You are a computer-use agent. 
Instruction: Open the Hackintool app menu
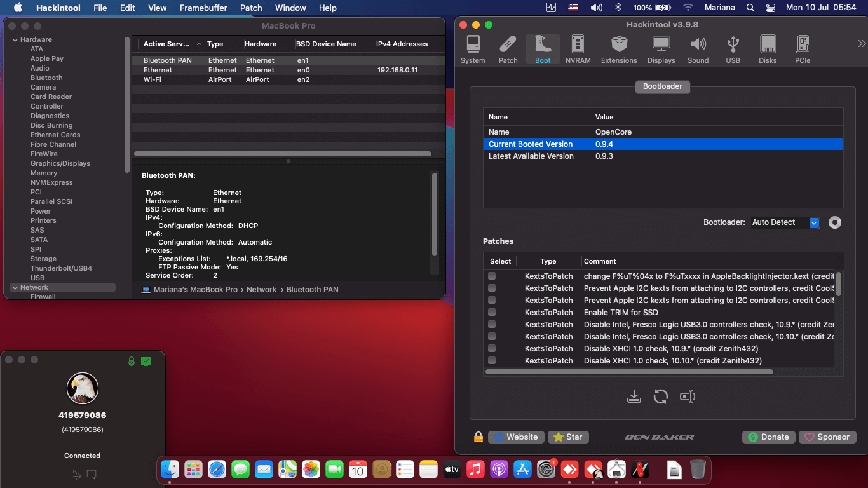coord(59,8)
